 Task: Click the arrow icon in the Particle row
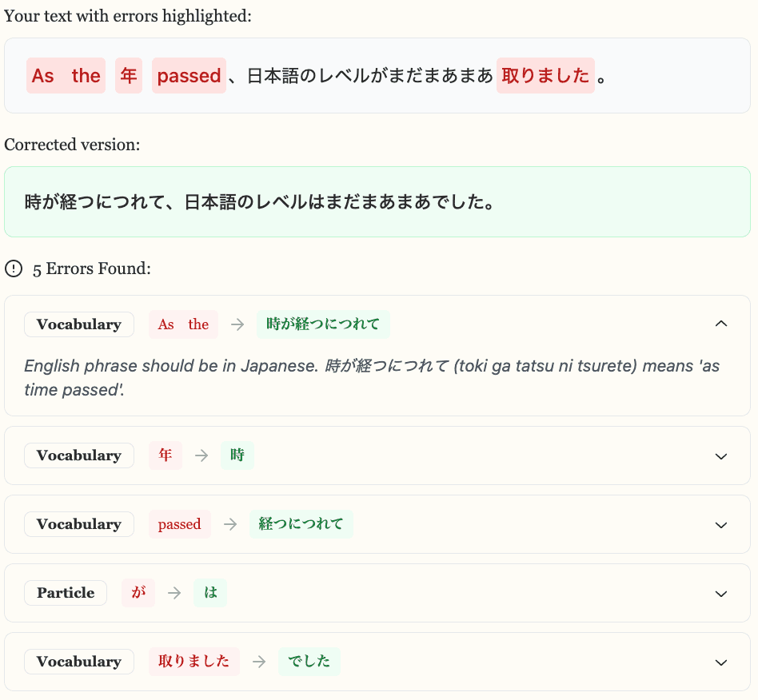tap(174, 593)
